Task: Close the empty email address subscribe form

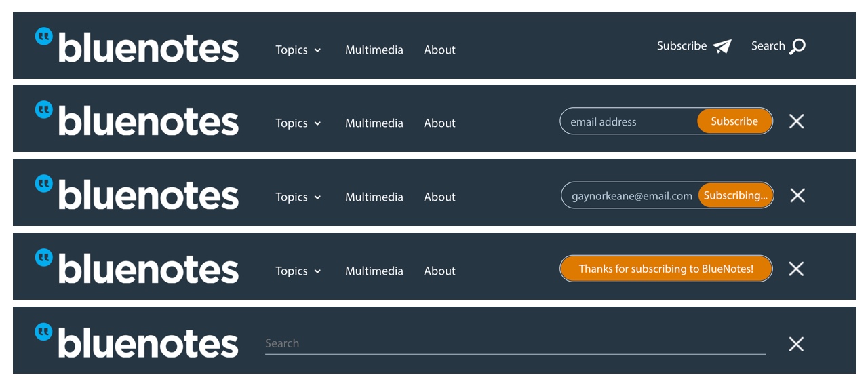Action: (797, 121)
